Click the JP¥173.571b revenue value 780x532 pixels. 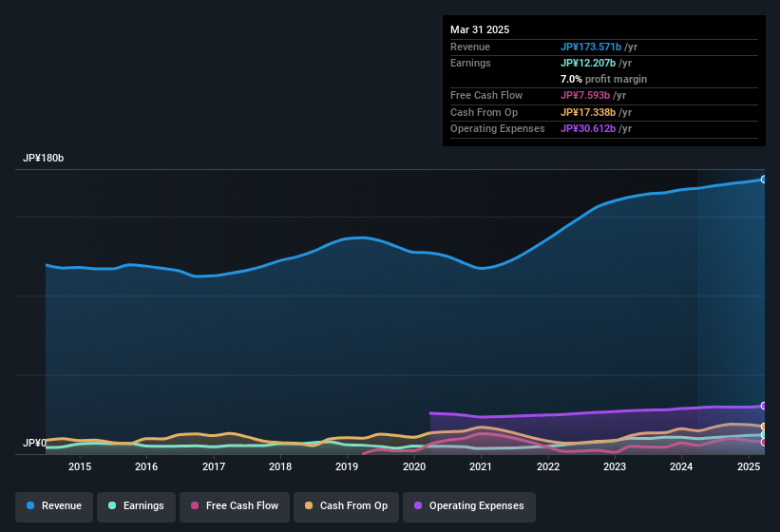click(x=591, y=47)
